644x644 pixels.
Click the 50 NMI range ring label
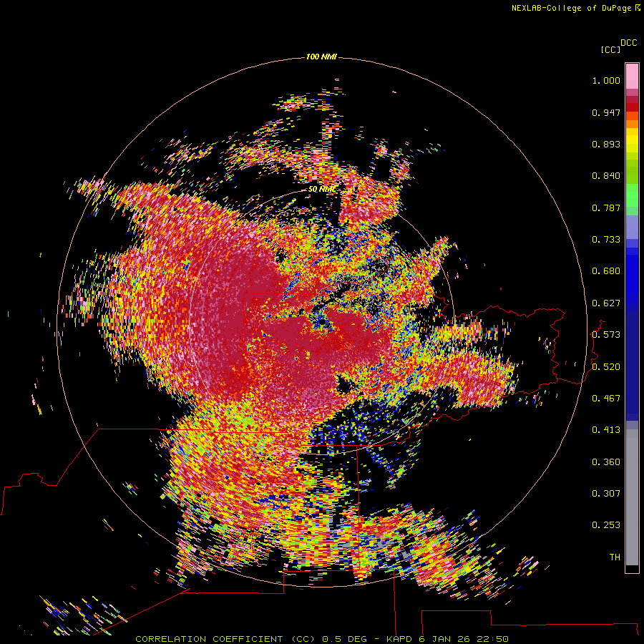(321, 190)
